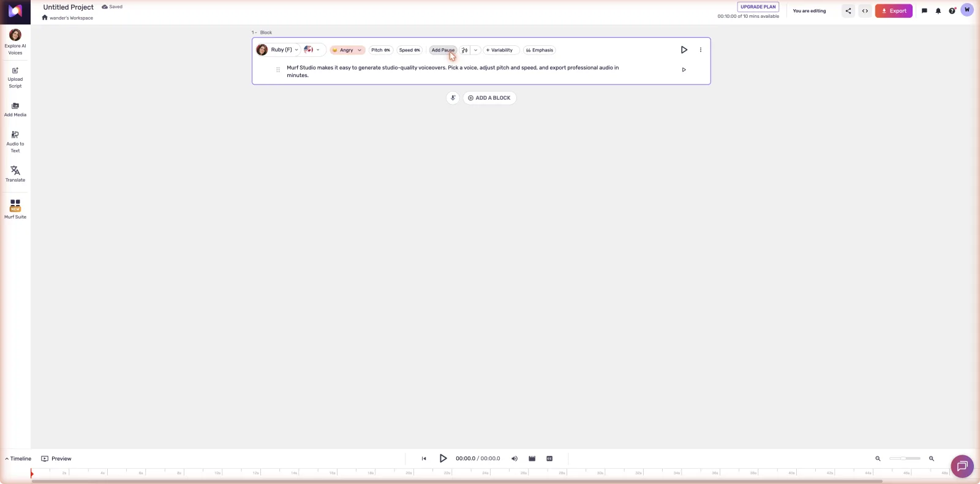Image resolution: width=980 pixels, height=484 pixels.
Task: Click the 00:00.0 / 00:00.0 time display
Action: click(x=478, y=459)
